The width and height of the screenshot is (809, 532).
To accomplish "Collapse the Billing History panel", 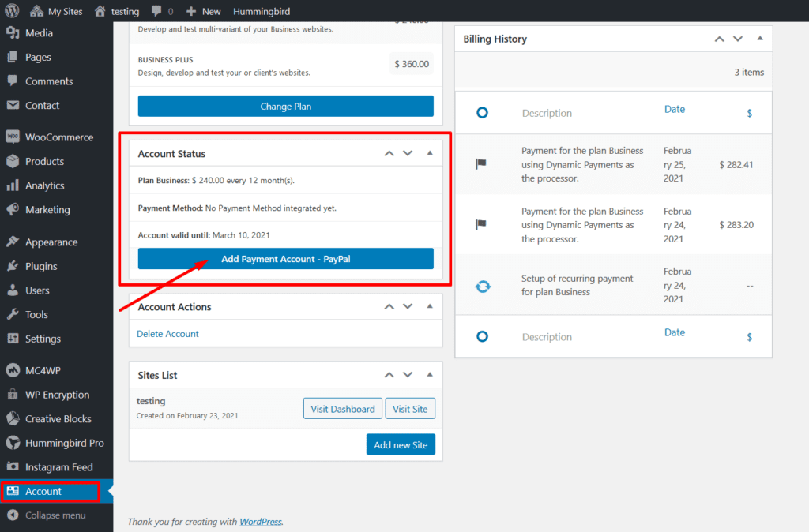I will [x=760, y=38].
